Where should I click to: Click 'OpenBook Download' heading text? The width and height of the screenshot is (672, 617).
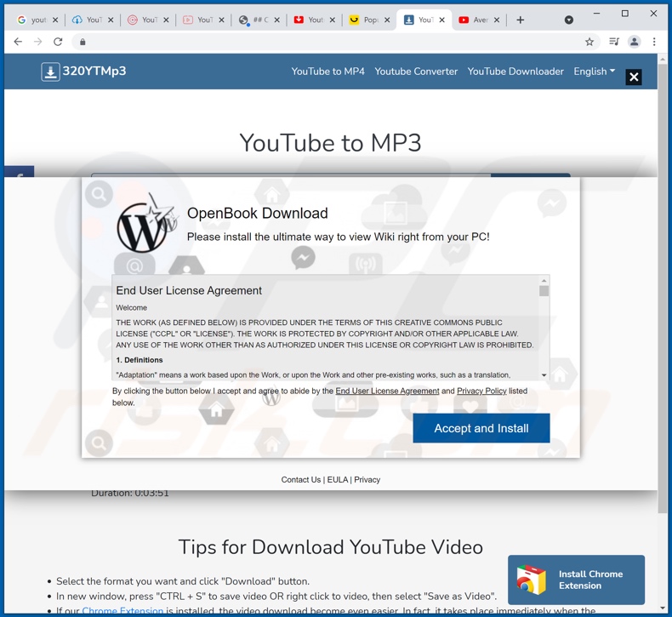(258, 213)
